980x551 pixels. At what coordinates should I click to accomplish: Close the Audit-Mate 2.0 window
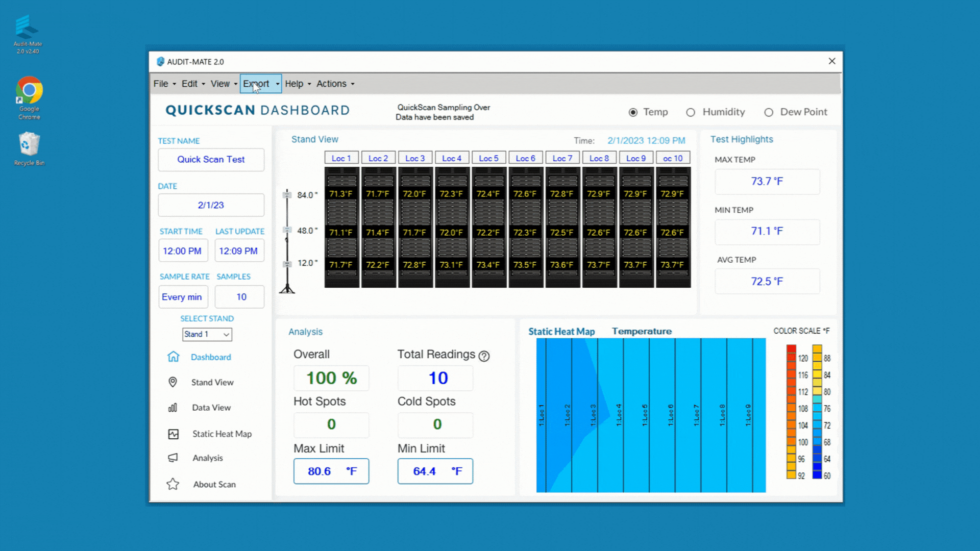(x=832, y=61)
